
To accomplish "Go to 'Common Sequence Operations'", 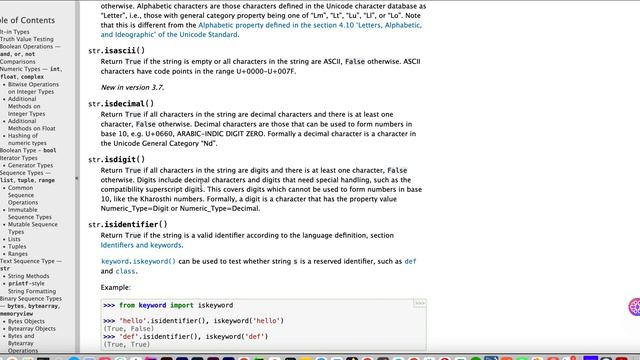I will tap(23, 195).
